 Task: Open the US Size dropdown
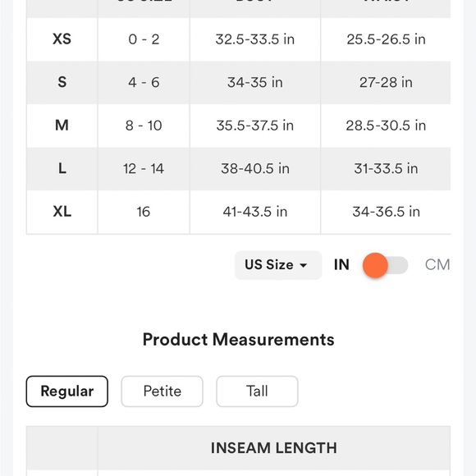click(x=278, y=265)
